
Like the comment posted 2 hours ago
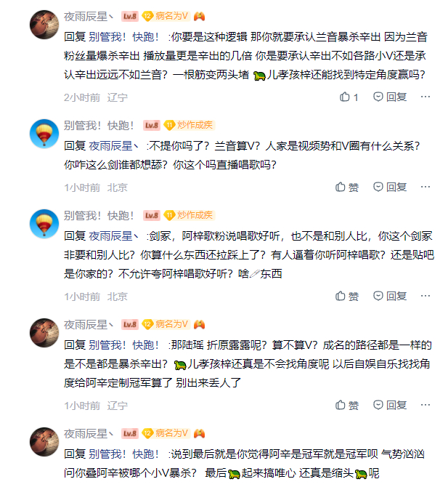[348, 97]
